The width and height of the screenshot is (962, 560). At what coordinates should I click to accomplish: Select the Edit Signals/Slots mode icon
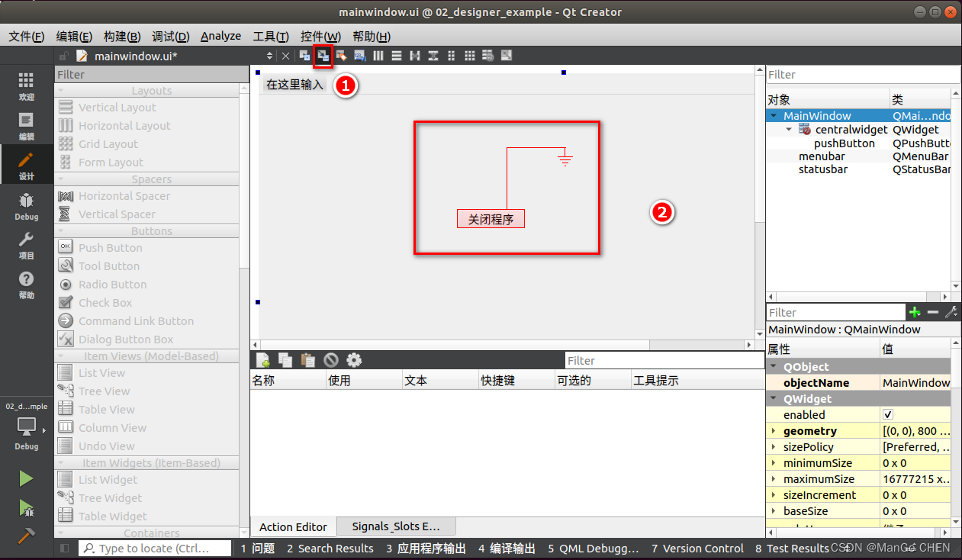click(x=323, y=55)
